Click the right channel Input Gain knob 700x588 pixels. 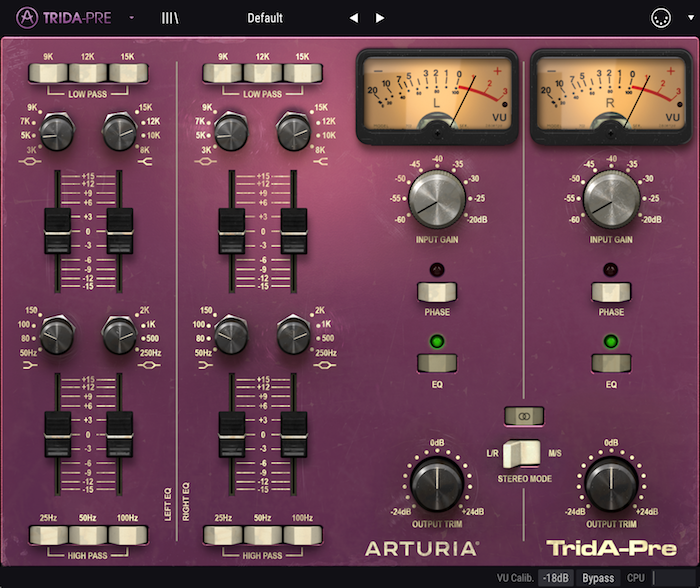[x=611, y=199]
